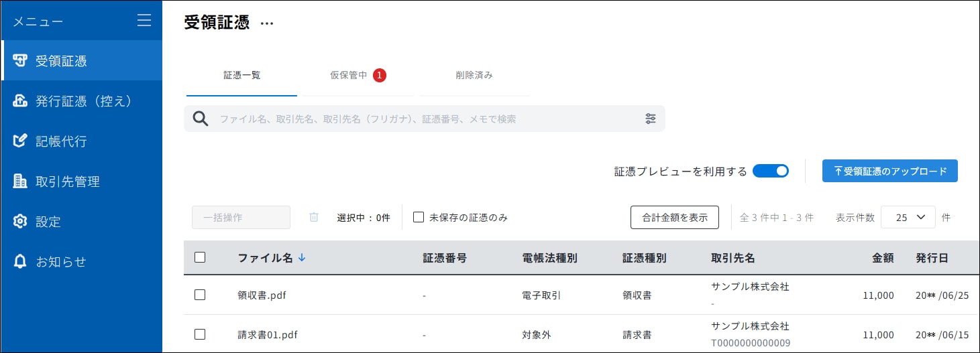Click the trash delete icon
Image resolution: width=980 pixels, height=353 pixels.
click(x=313, y=217)
